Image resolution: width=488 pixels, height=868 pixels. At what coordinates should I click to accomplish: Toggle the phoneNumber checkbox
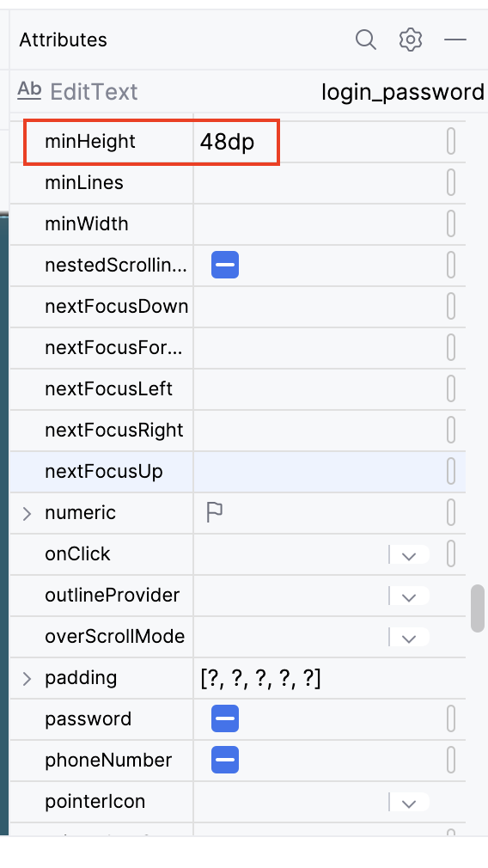click(225, 760)
